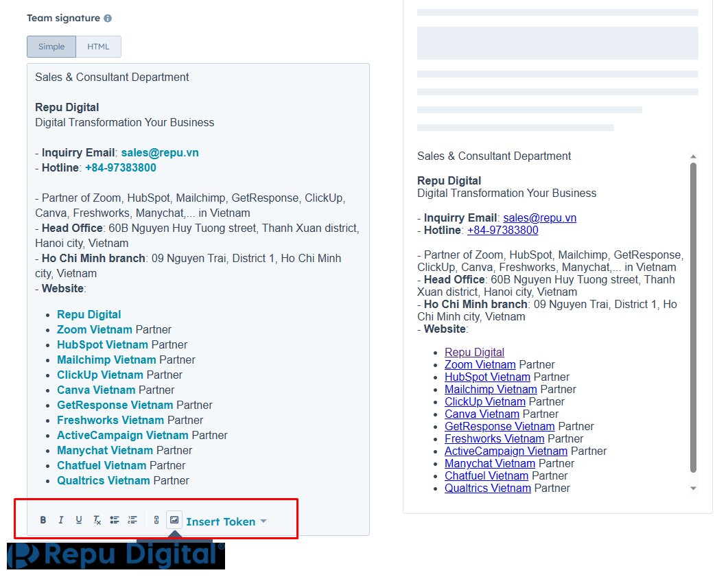This screenshot has width=728, height=577.
Task: Click Zoom Vietnam link in the editor
Action: (95, 329)
